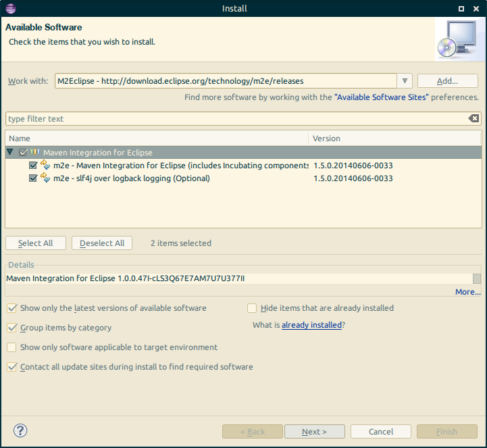Click the 2 items selected label
The image size is (487, 448).
pyautogui.click(x=181, y=243)
